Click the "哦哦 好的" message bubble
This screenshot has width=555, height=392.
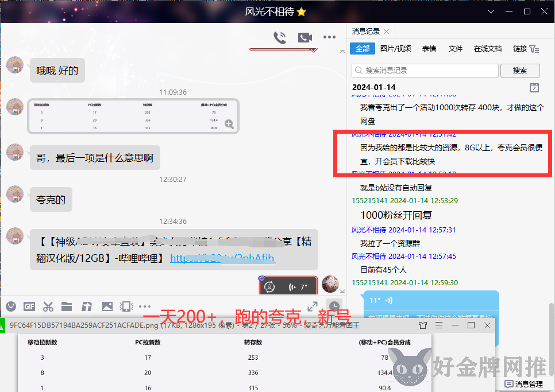[57, 71]
